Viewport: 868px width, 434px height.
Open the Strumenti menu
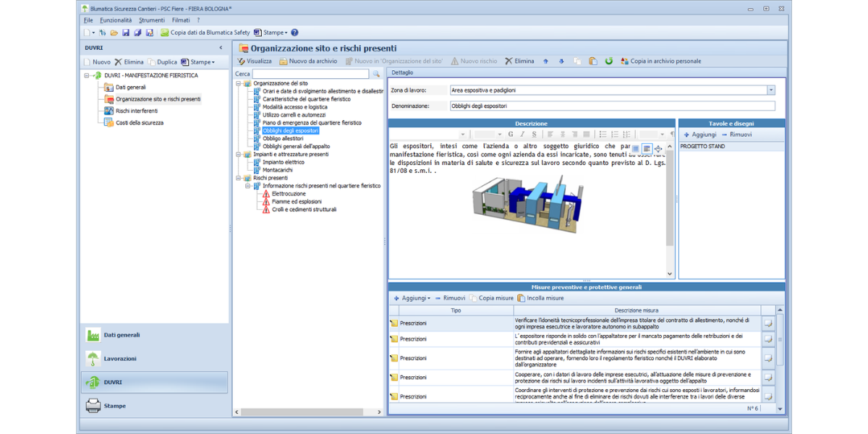pos(152,20)
